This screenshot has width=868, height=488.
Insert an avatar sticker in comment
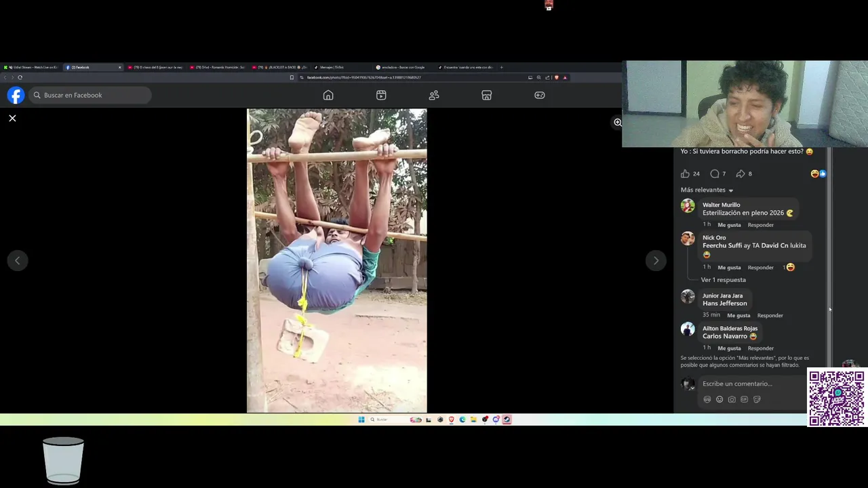click(x=707, y=399)
